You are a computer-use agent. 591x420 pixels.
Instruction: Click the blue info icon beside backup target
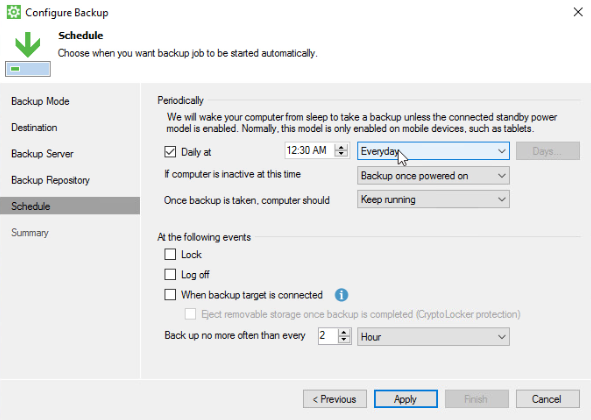click(341, 295)
